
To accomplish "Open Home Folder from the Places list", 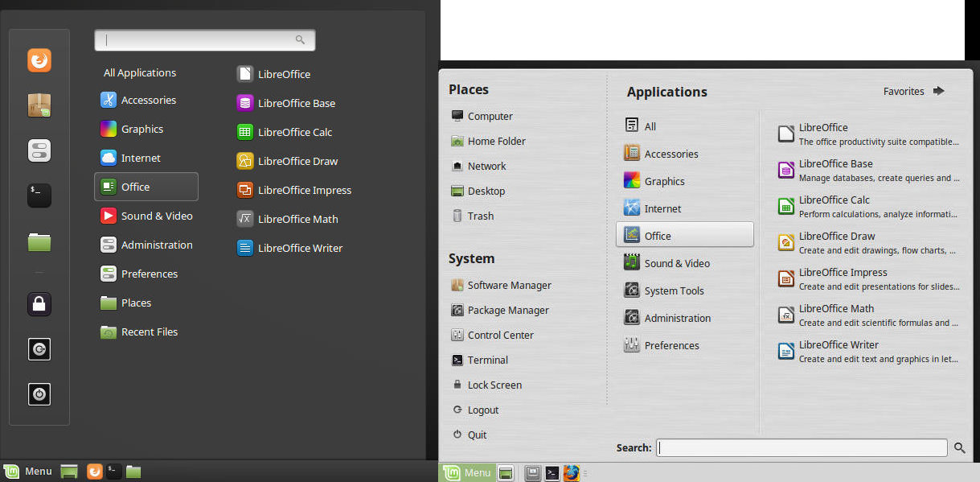I will pyautogui.click(x=496, y=141).
